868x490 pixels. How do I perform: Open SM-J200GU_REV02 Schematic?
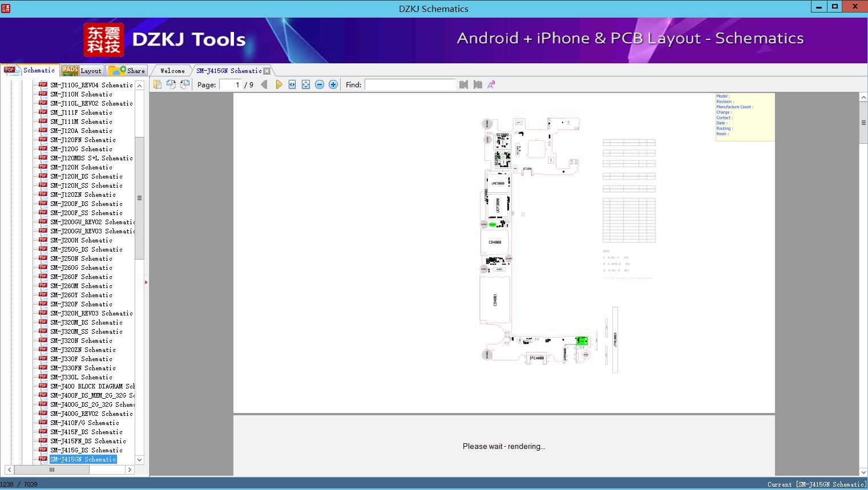[x=92, y=222]
